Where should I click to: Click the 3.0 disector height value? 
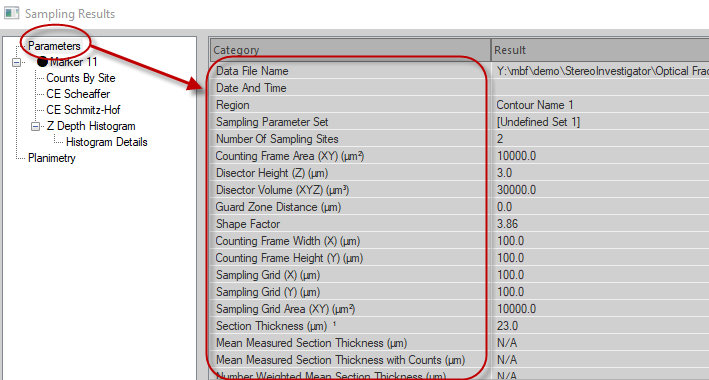(x=504, y=173)
